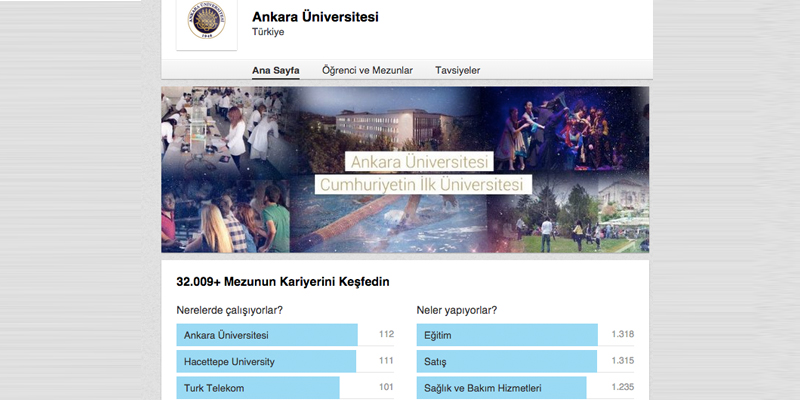Click the Cumhuriyetin İlk Üniversitesi banner caption
This screenshot has height=400, width=800.
click(423, 184)
